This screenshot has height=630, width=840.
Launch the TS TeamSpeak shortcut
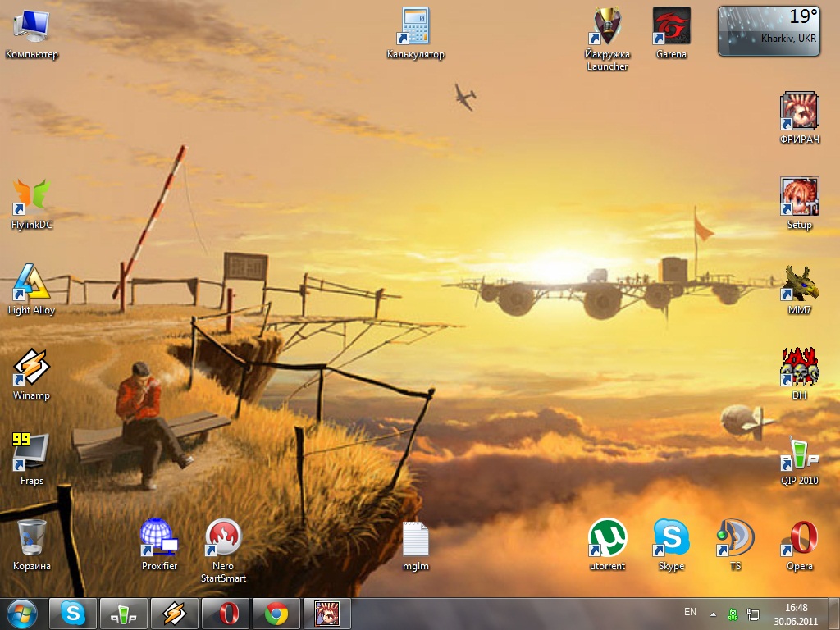pos(736,545)
